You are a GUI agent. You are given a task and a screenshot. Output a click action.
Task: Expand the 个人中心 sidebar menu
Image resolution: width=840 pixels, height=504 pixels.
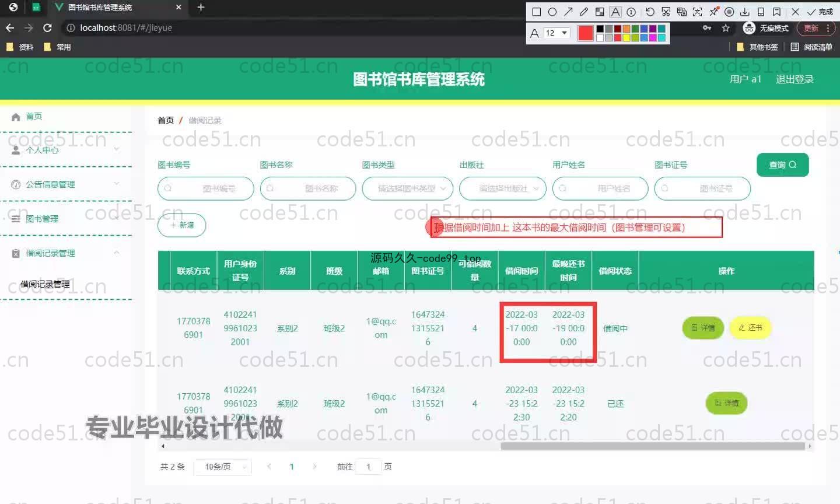coord(66,150)
